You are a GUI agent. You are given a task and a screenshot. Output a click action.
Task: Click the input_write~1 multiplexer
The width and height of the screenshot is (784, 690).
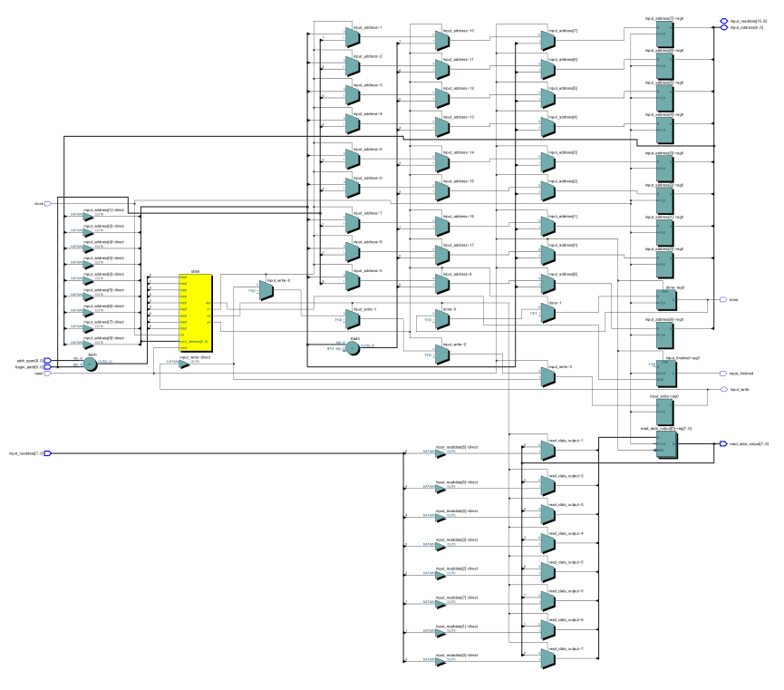tap(353, 319)
